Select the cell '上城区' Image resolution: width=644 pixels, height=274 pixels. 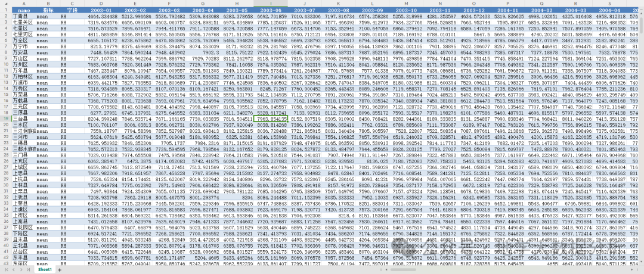[x=23, y=167]
